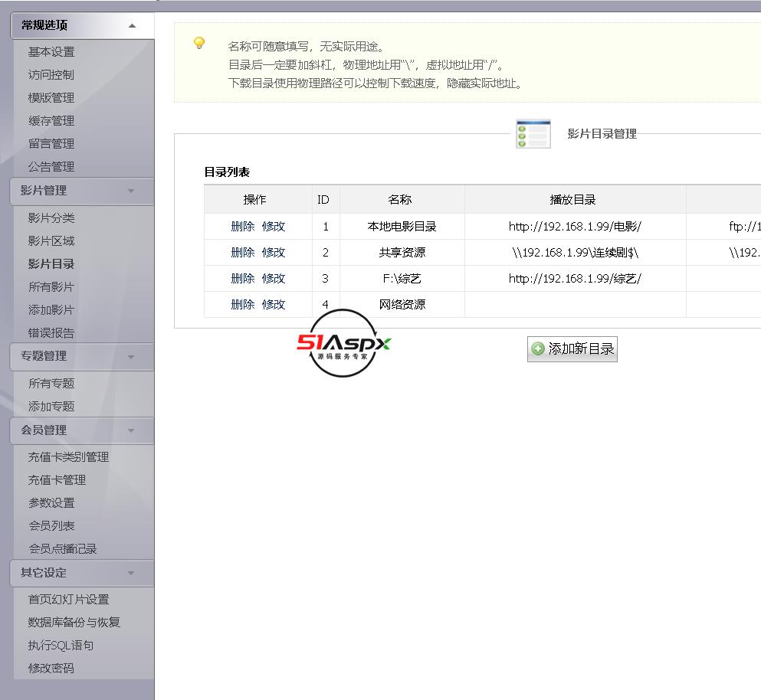Click name cell 本地电影目录
Image resolution: width=761 pixels, height=700 pixels.
tap(402, 227)
